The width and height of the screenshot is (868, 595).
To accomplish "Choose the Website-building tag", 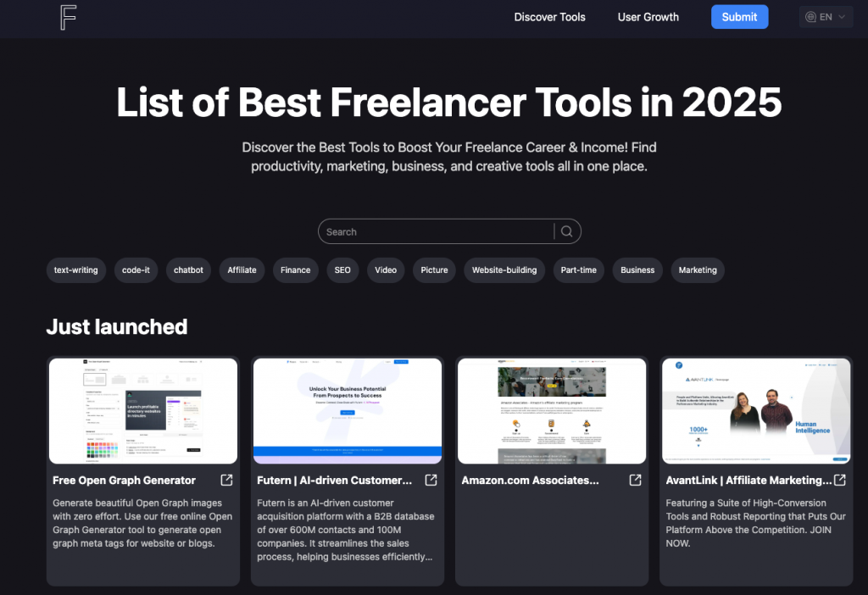I will [x=504, y=270].
